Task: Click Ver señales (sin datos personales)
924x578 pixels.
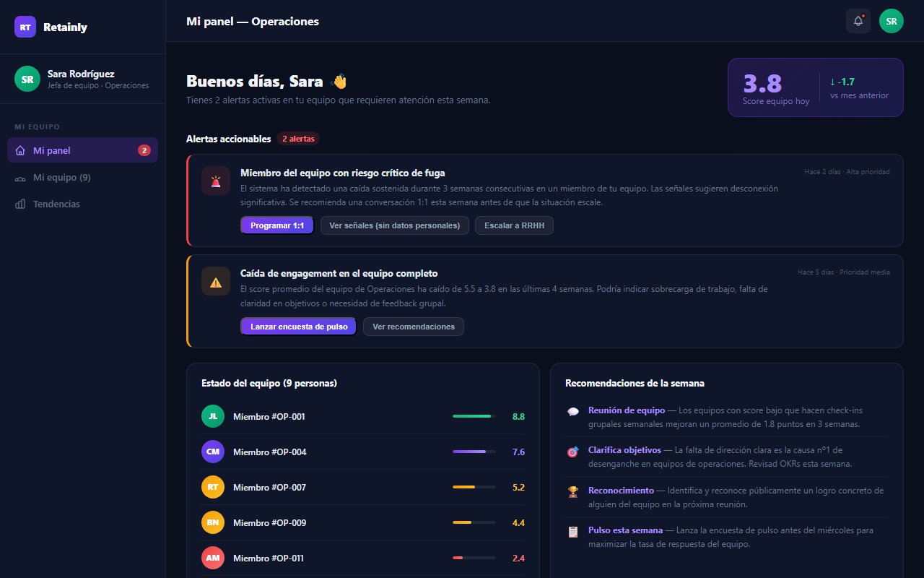Action: click(x=395, y=225)
